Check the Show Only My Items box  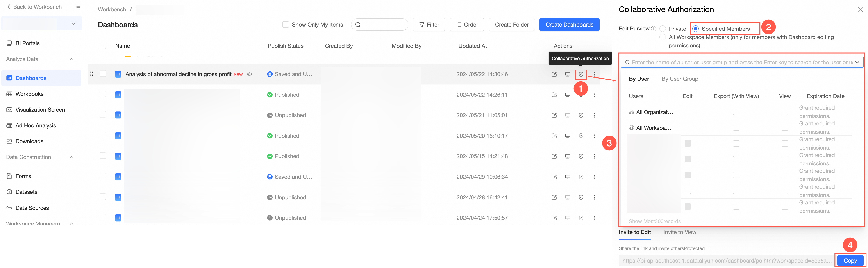pos(285,25)
